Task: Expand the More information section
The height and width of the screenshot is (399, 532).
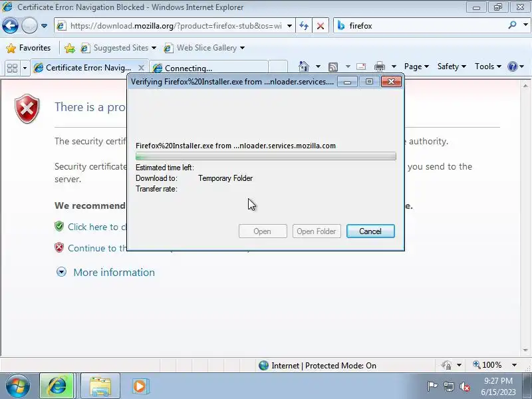Action: click(x=61, y=272)
